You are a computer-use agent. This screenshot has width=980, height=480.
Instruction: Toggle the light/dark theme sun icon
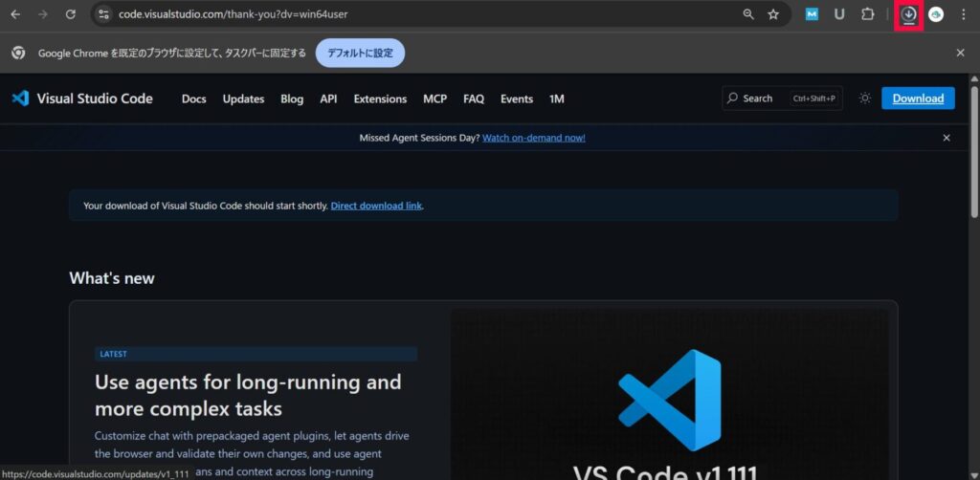pos(865,98)
